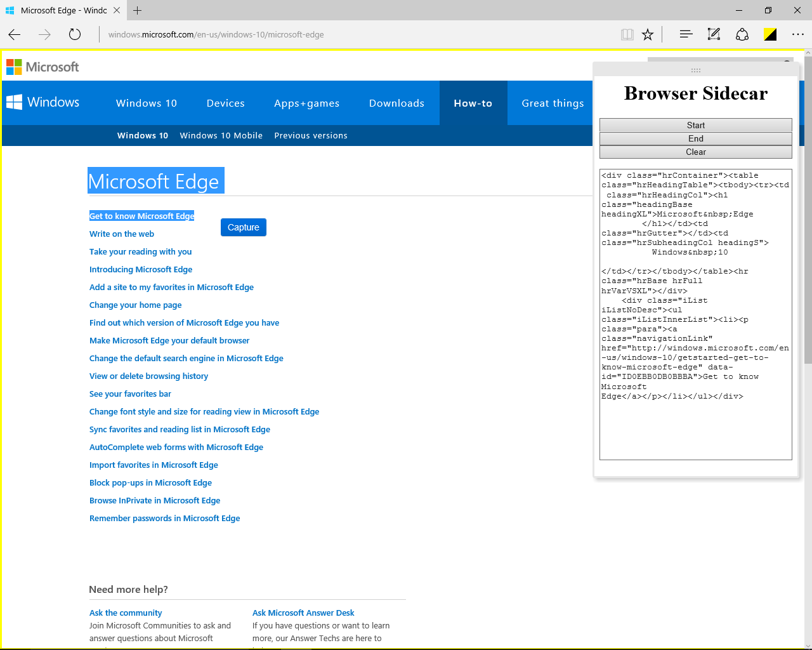Click the highlighted Microsoft Edge heading
The image size is (812, 650).
coord(155,181)
